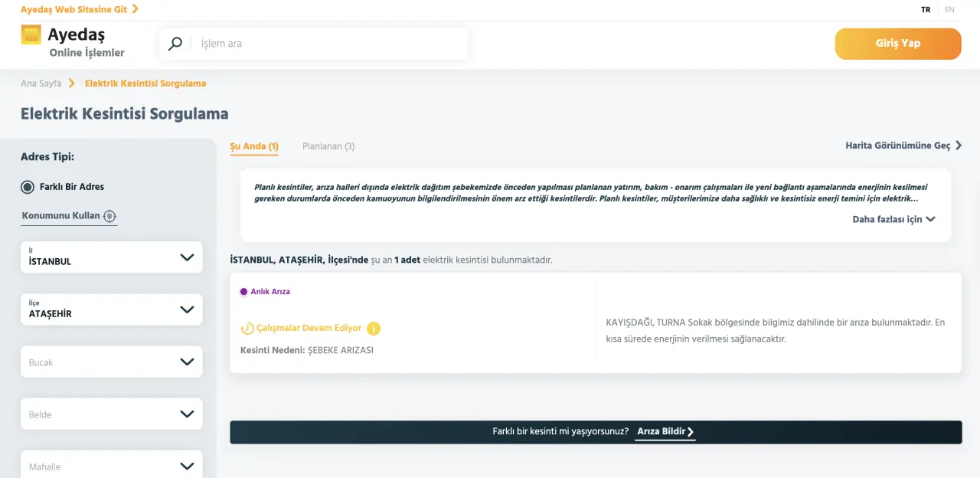Viewport: 980px width, 478px height.
Task: Click the location target icon beside Konumunu Kullan
Action: 109,216
